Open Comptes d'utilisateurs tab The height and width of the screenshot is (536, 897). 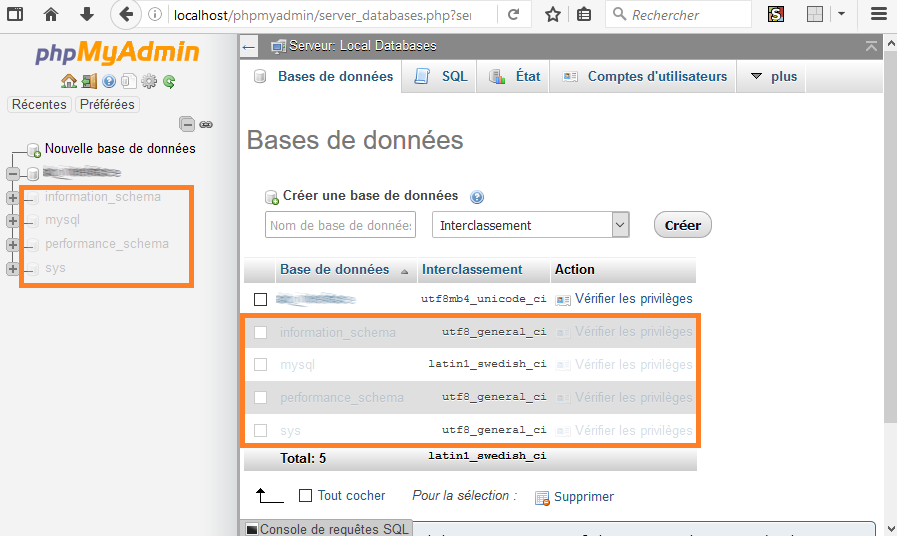tap(644, 76)
